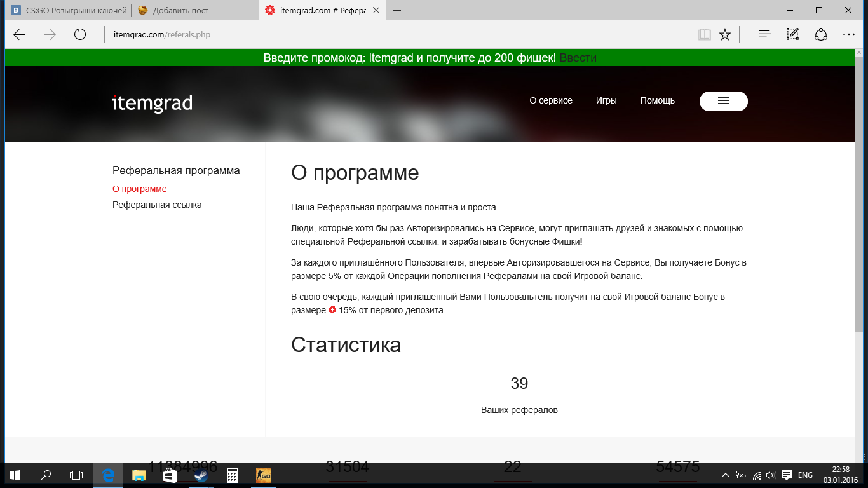This screenshot has height=488, width=868.
Task: Switch input language via ENG indicator
Action: 805,475
